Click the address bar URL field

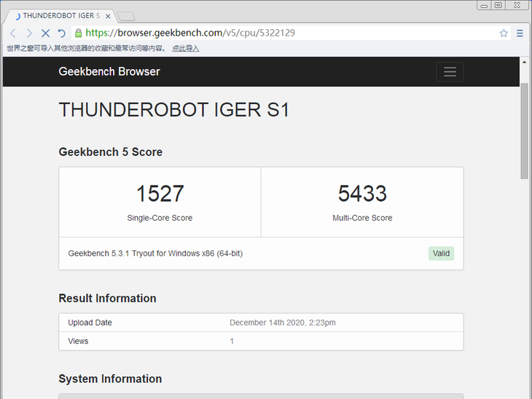tap(292, 33)
